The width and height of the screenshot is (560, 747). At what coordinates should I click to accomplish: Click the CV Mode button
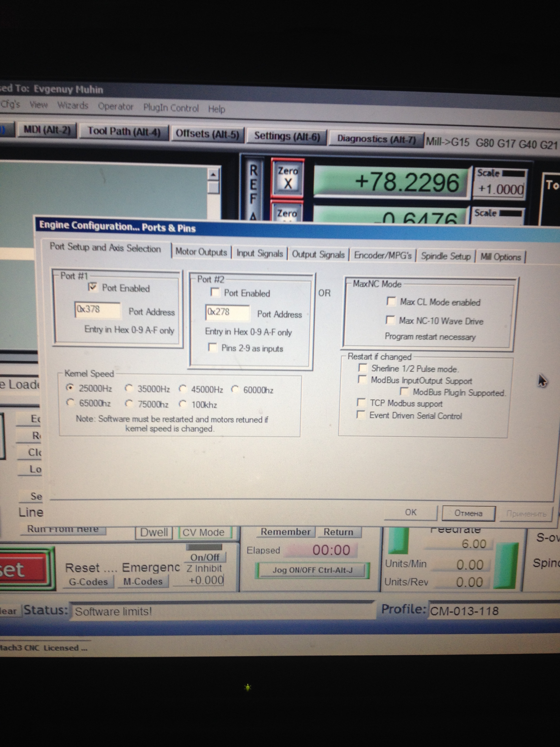[204, 533]
